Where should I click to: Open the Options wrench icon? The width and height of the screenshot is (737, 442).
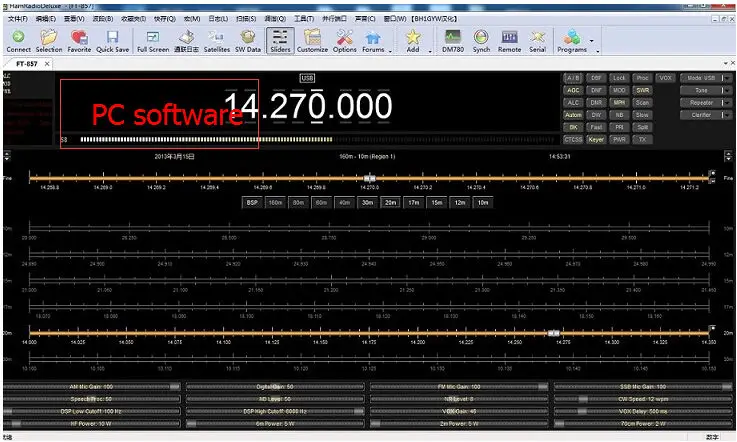tap(345, 41)
